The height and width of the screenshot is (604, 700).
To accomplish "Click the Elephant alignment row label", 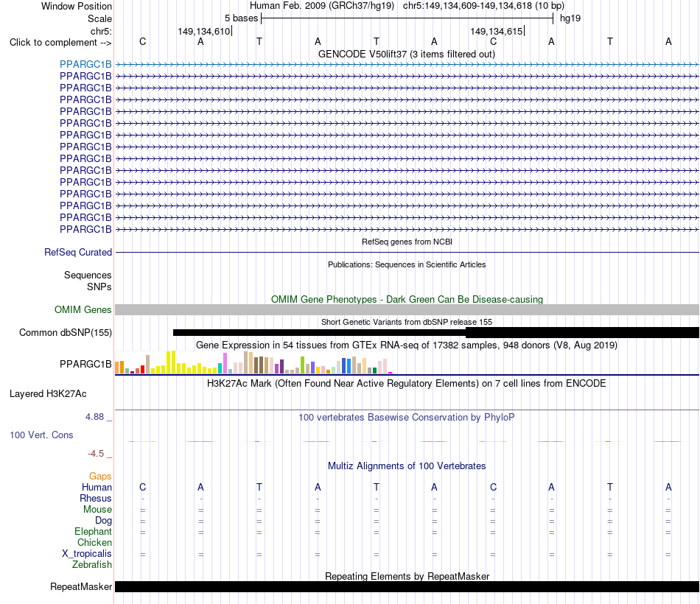I will pos(93,531).
